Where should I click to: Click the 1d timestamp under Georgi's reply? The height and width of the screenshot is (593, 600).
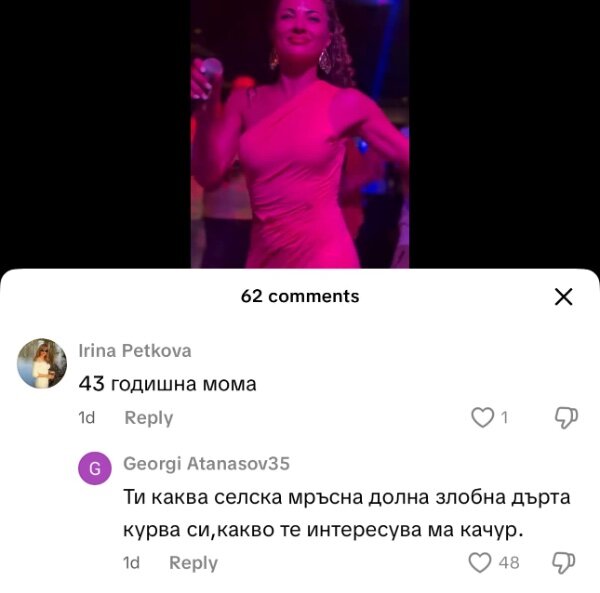coord(131,563)
